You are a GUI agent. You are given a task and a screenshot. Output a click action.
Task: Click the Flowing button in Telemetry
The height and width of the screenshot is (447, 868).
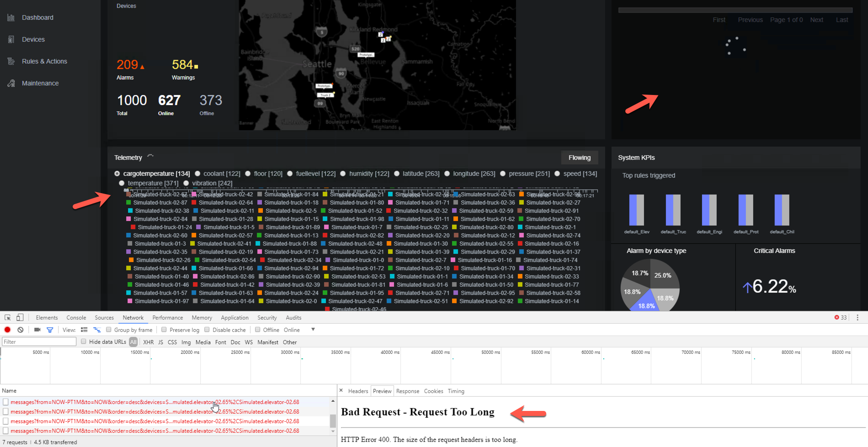[579, 157]
